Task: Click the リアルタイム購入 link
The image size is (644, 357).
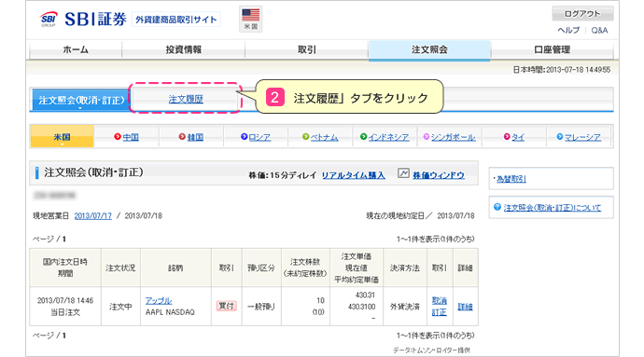Action: (353, 175)
